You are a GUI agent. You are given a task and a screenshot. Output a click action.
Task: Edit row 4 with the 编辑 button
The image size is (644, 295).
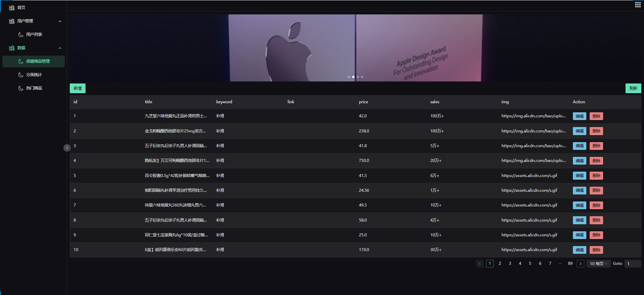tap(579, 161)
